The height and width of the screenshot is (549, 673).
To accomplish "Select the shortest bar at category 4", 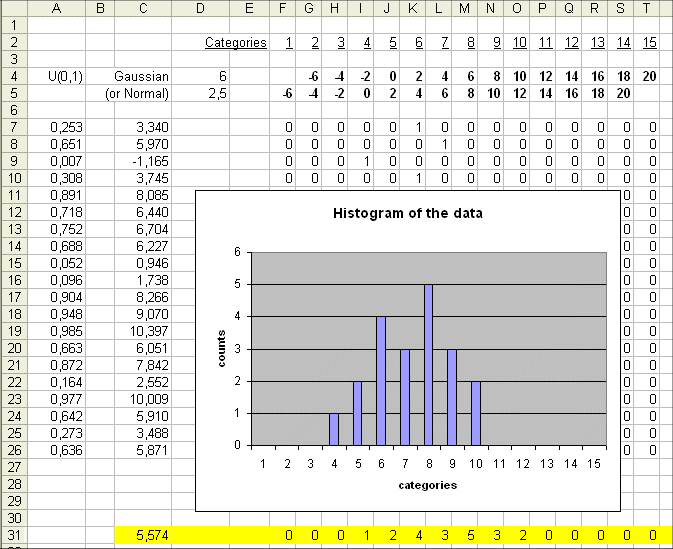I will click(x=334, y=429).
